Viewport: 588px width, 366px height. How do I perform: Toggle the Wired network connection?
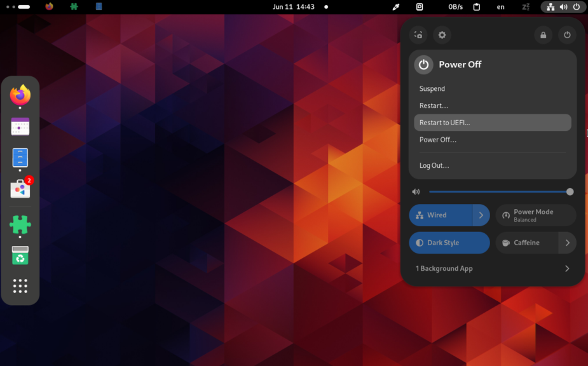tap(441, 215)
